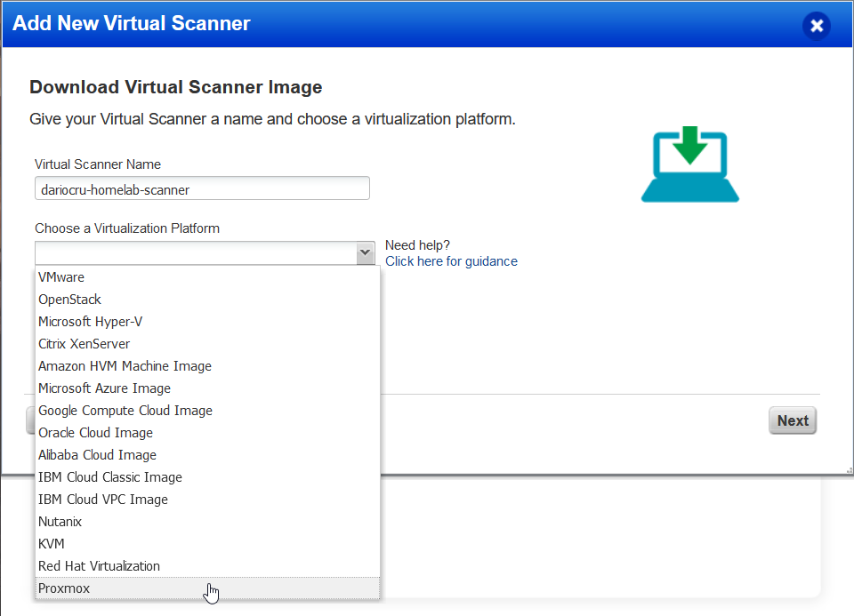The image size is (854, 616).
Task: Select Amazon HVM Machine Image option
Action: coord(124,365)
